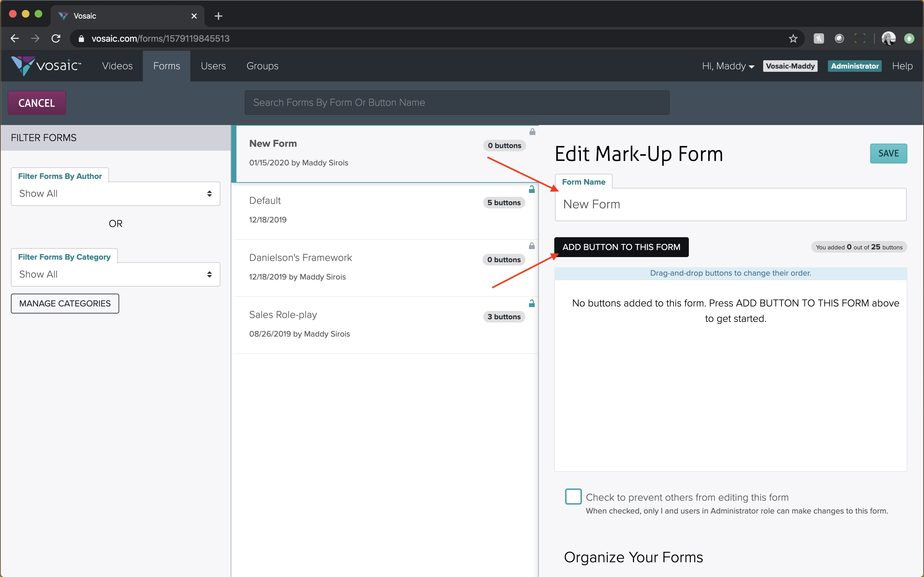Click into the Form Name input field
The height and width of the screenshot is (577, 924).
(x=730, y=204)
